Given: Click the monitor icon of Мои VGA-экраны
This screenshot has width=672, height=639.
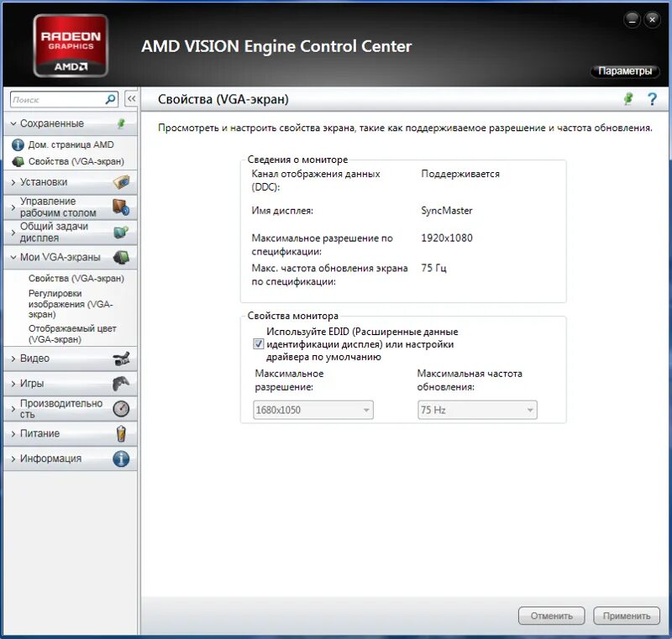Looking at the screenshot, I should click(x=121, y=257).
